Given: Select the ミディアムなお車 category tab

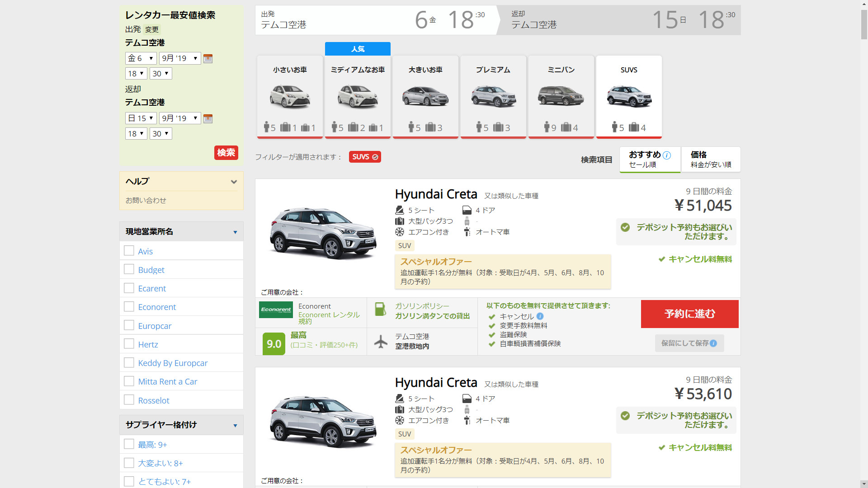Looking at the screenshot, I should [x=357, y=97].
